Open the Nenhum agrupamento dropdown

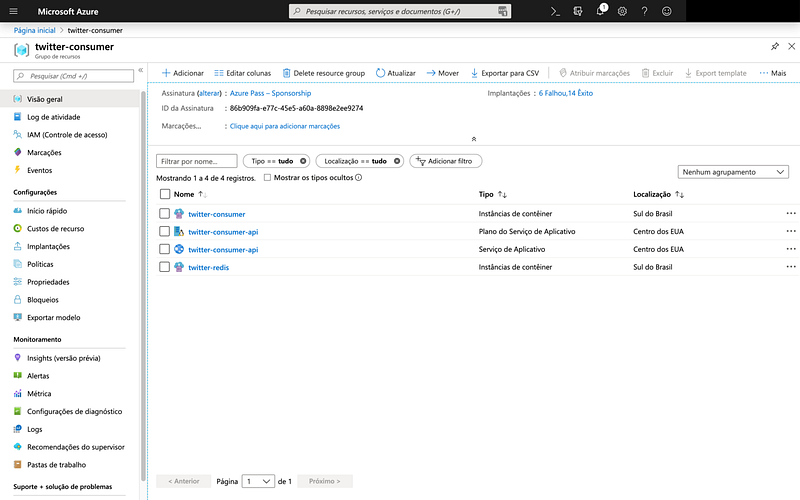[x=733, y=172]
